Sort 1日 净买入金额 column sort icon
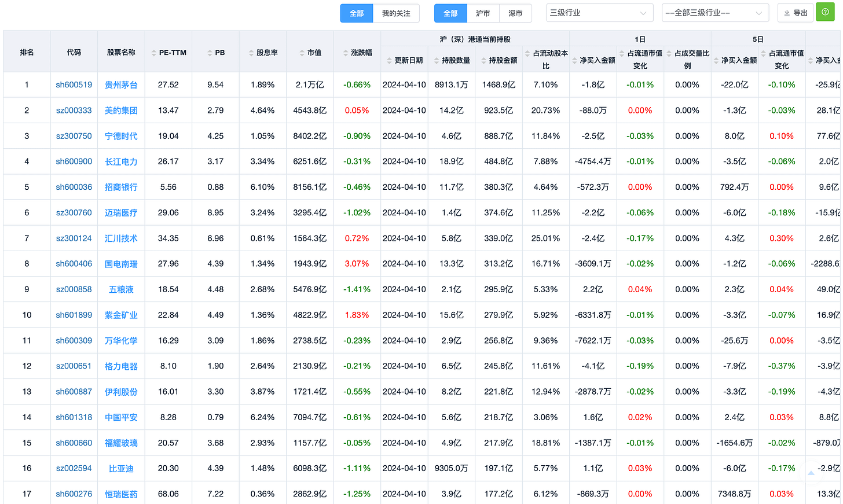 574,60
